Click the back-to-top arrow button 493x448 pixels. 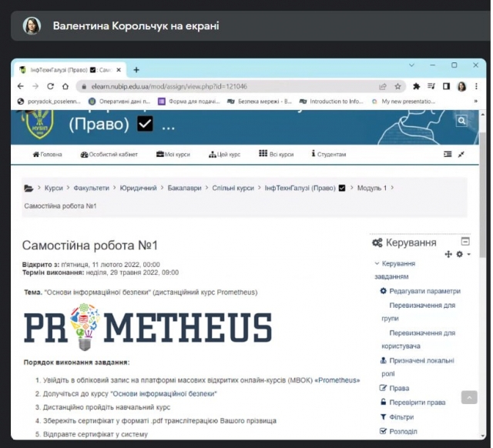tap(469, 397)
